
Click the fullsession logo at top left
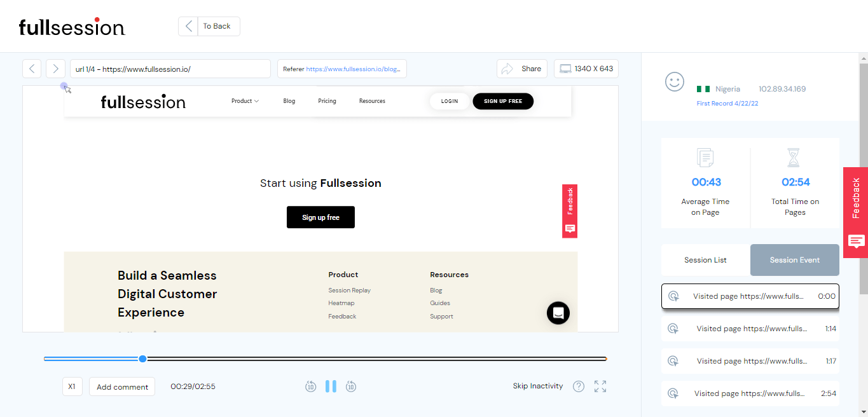[72, 27]
